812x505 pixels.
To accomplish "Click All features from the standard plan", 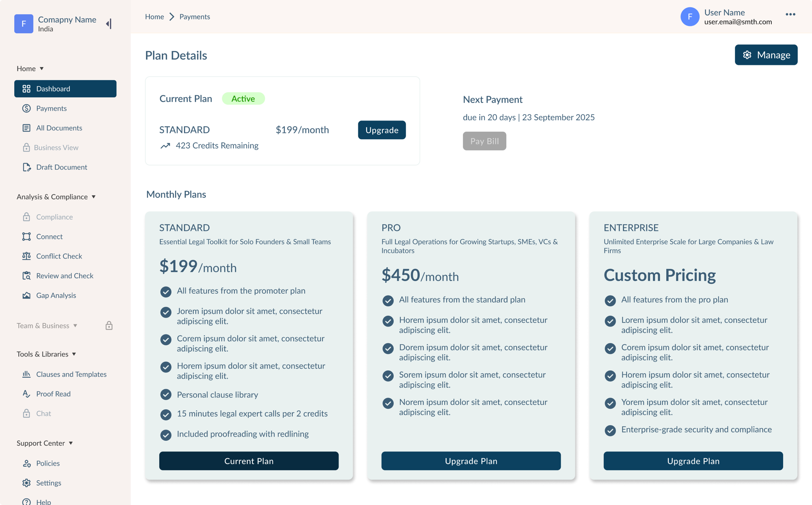I will 462,300.
